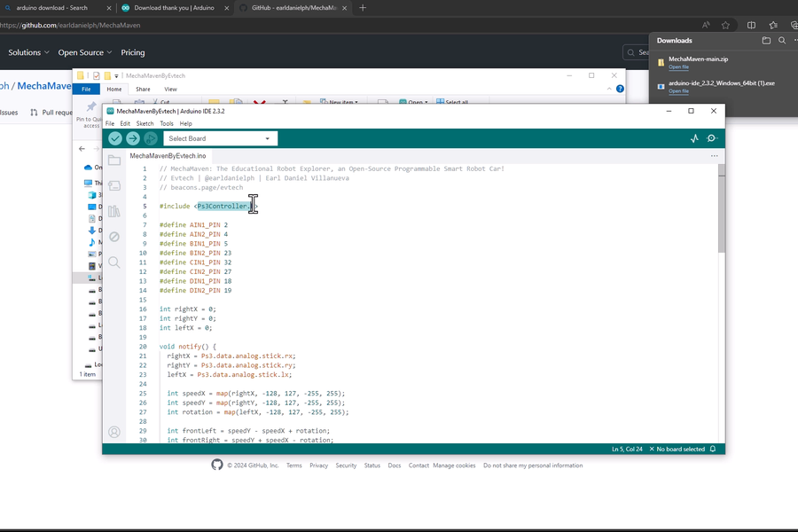798x532 pixels.
Task: Click the 'void notify() {' code line
Action: (188, 347)
